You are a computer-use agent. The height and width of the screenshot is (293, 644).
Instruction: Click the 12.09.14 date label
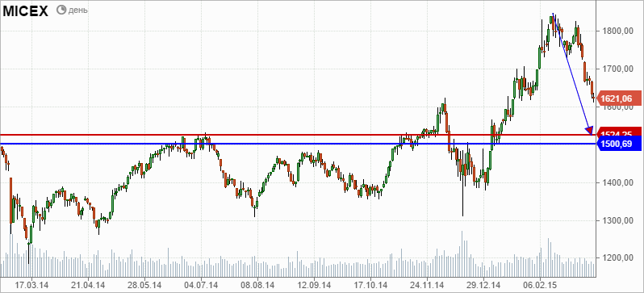[314, 284]
